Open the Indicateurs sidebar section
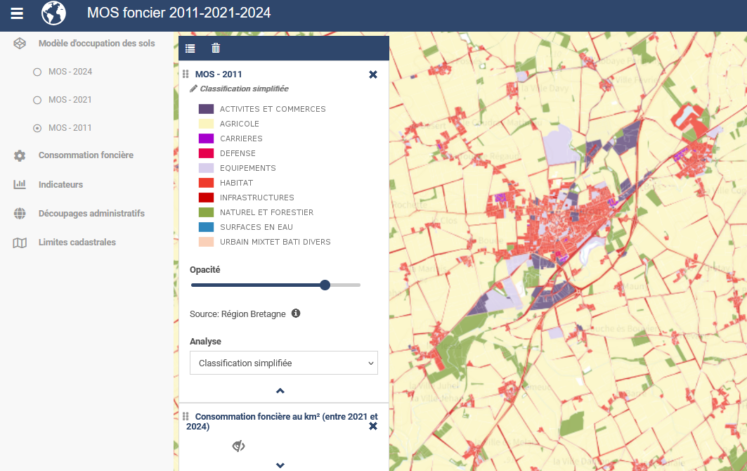 tap(60, 184)
